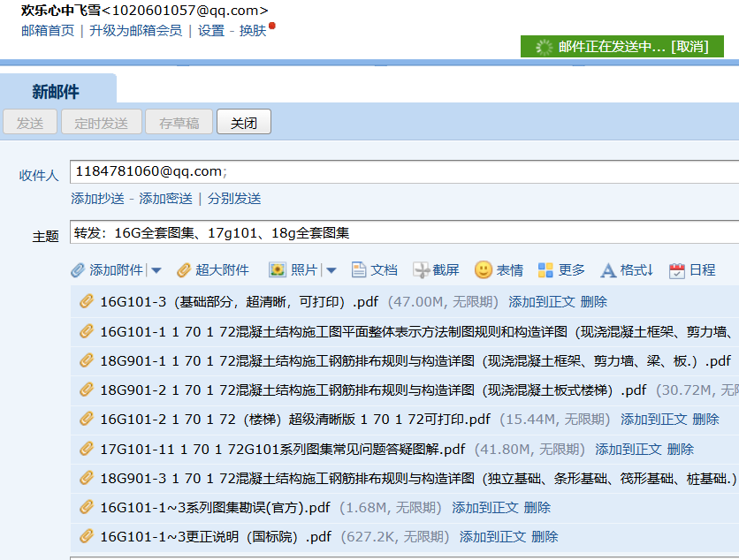Image resolution: width=739 pixels, height=560 pixels.
Task: Click the Super Large Attachment (超大附件) paperclip icon
Action: pyautogui.click(x=184, y=270)
